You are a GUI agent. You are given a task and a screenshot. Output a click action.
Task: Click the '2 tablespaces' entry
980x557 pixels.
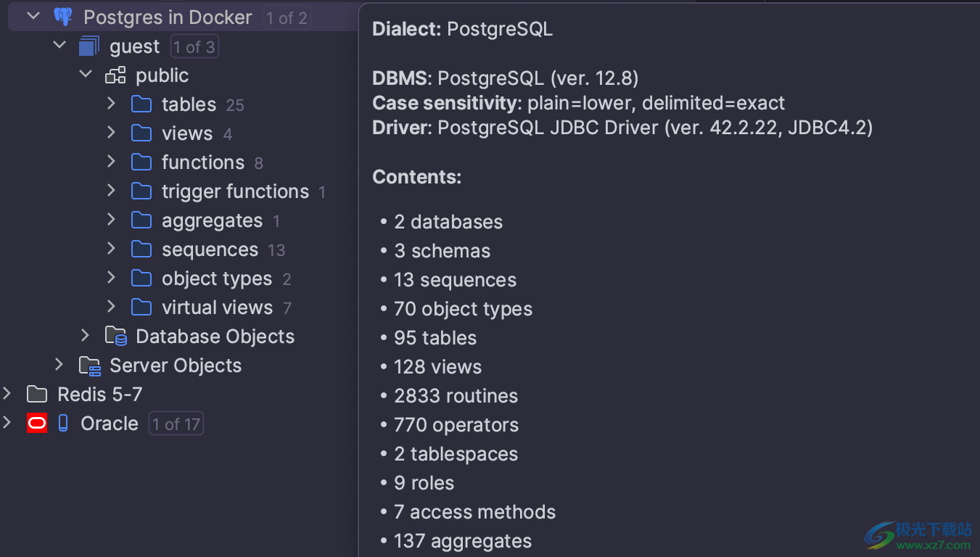(456, 454)
